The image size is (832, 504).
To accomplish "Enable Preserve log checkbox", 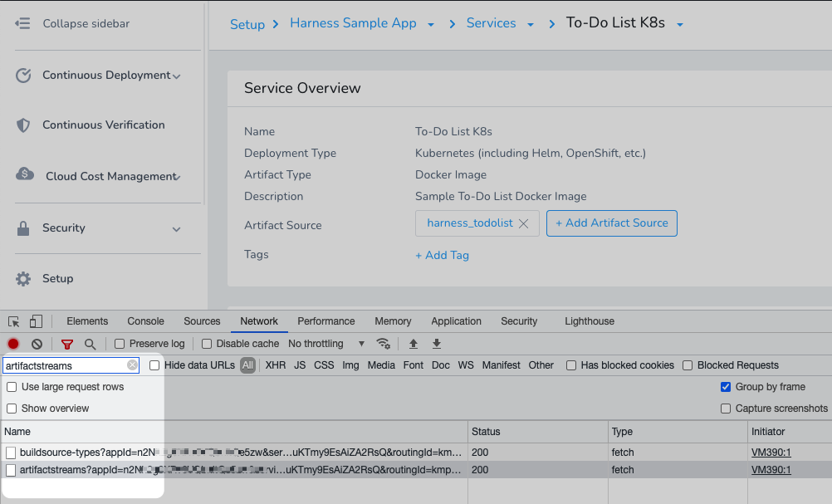I will pyautogui.click(x=120, y=344).
